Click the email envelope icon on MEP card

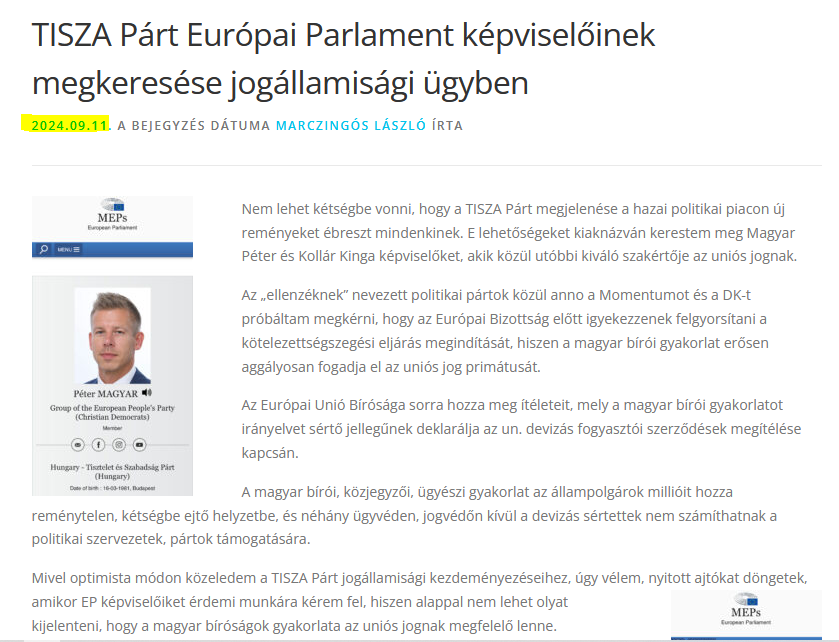78,445
